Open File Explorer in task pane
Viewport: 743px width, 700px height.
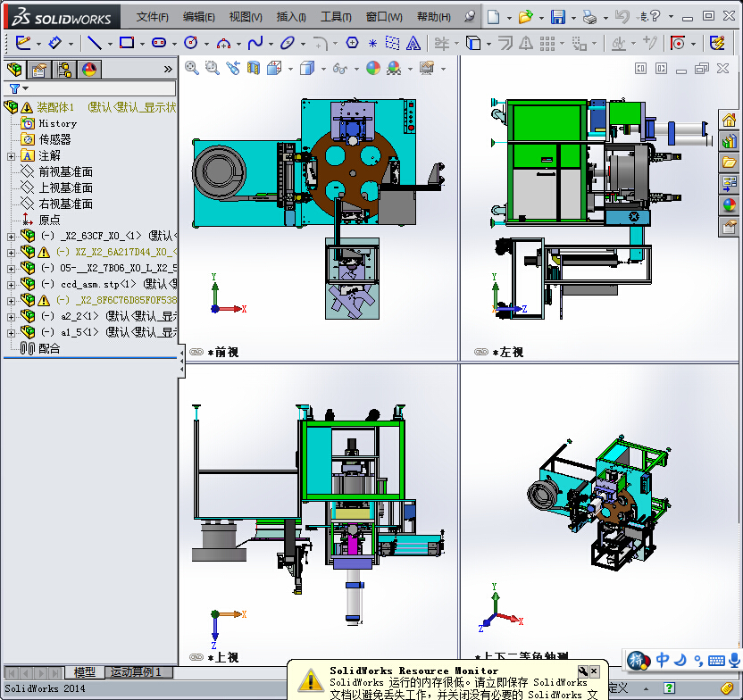pyautogui.click(x=729, y=162)
